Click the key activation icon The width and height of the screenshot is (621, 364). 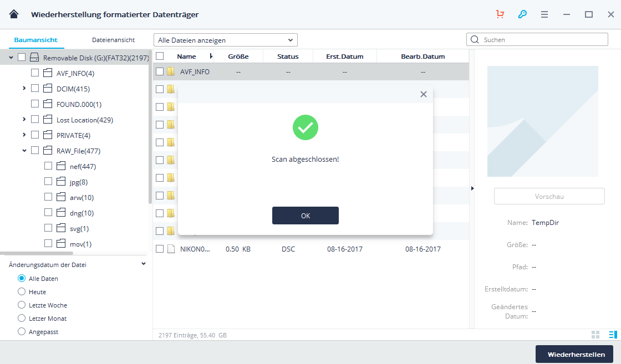(x=522, y=14)
